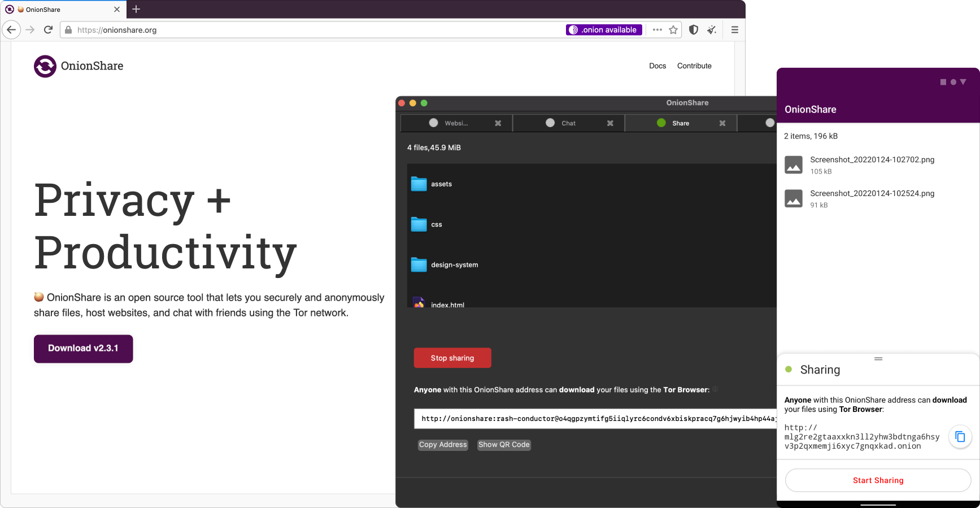Open the shield protection icon
The height and width of the screenshot is (508, 980).
pos(694,30)
